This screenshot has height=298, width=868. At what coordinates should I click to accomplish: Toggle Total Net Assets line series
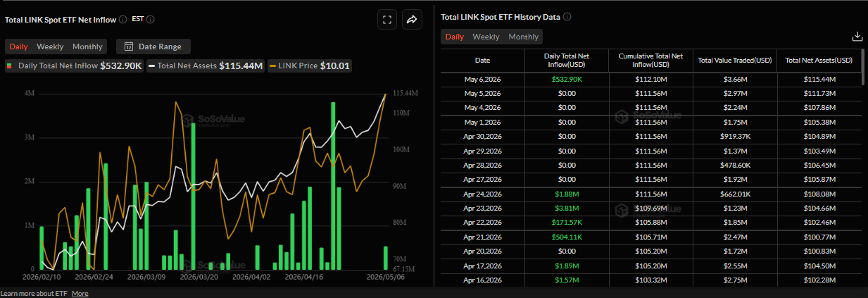pos(205,66)
